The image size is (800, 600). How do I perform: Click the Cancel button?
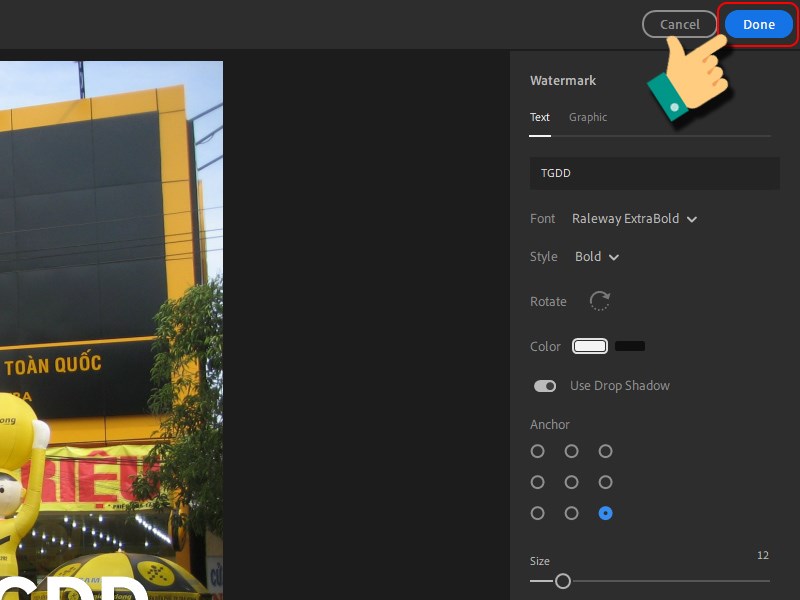point(679,24)
